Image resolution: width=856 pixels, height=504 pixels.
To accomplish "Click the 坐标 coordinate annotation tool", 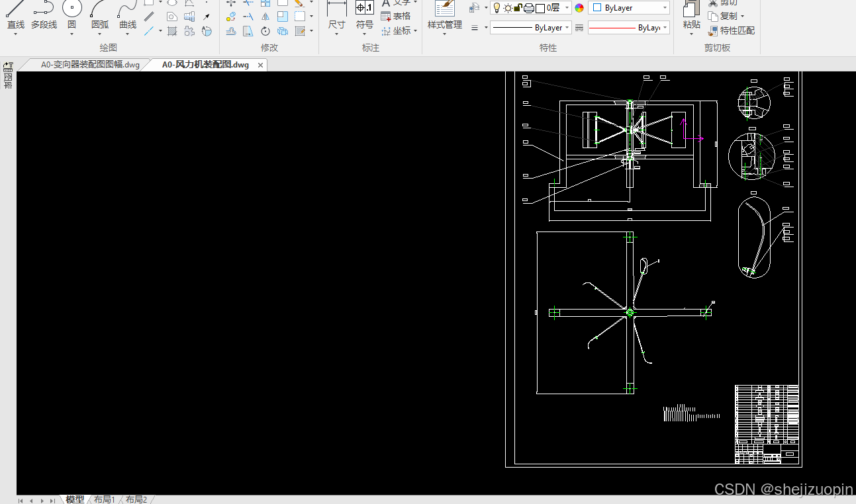I will tap(396, 30).
